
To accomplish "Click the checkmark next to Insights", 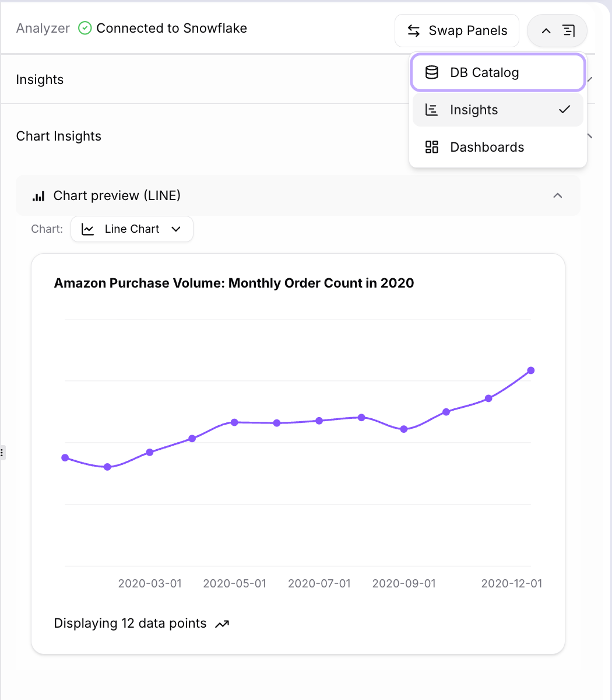I will (564, 110).
